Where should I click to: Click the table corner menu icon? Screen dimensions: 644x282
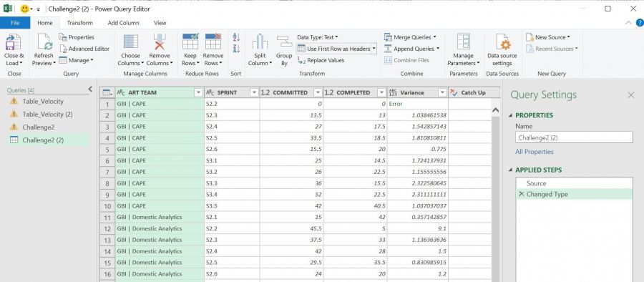pos(107,92)
